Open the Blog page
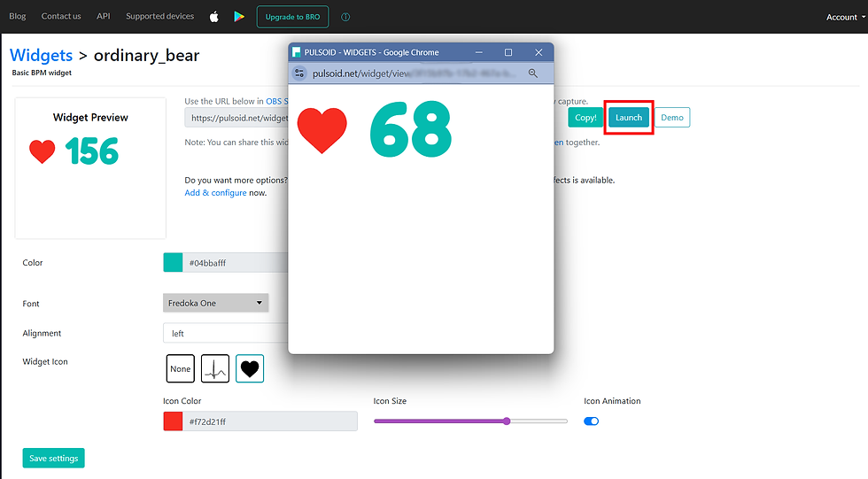868x479 pixels. coord(17,16)
